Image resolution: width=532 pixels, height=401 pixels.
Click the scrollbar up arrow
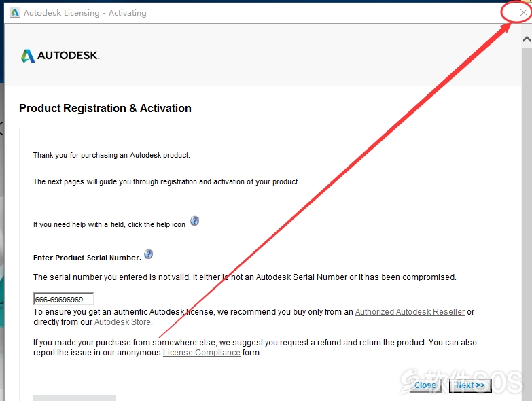point(527,39)
